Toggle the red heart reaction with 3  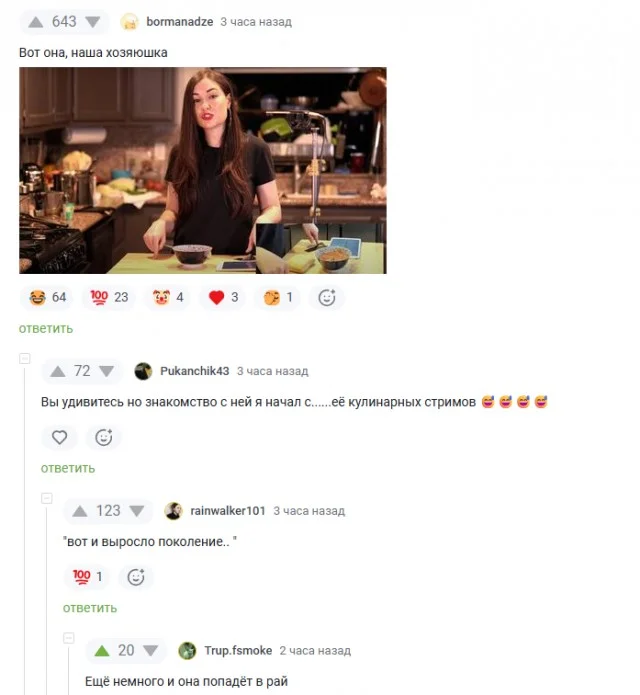[223, 297]
